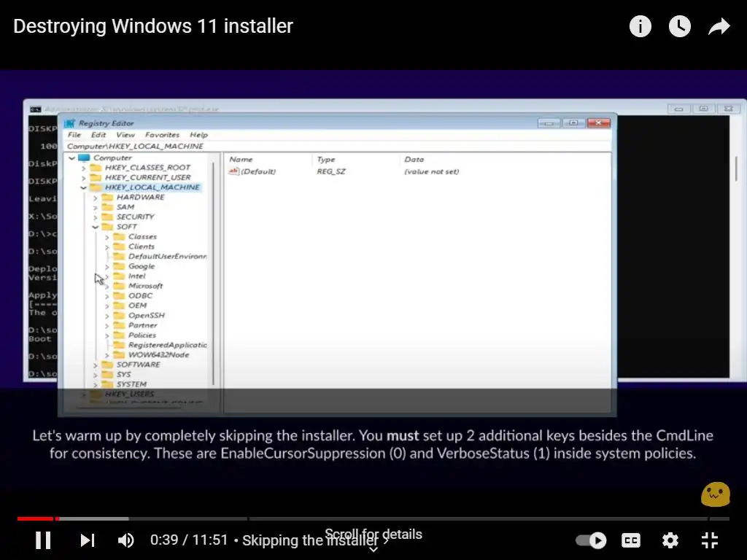This screenshot has width=747, height=560.
Task: Click the Type column header
Action: (x=326, y=160)
